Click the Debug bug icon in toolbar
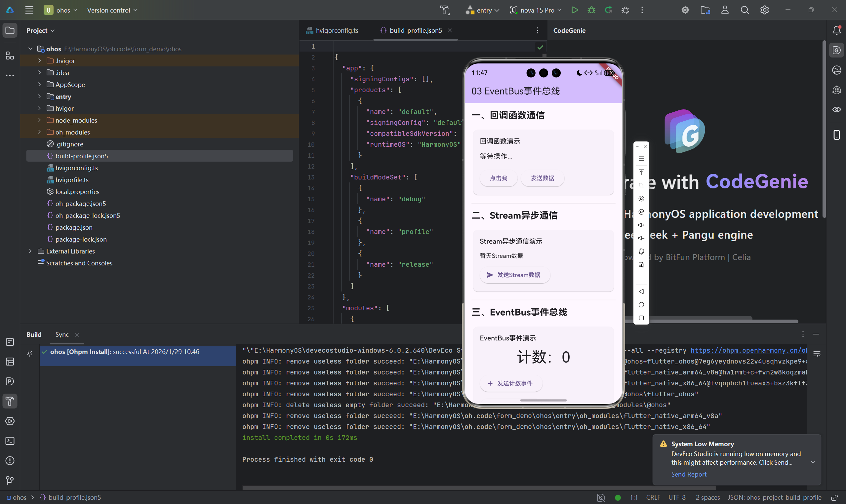 tap(591, 10)
